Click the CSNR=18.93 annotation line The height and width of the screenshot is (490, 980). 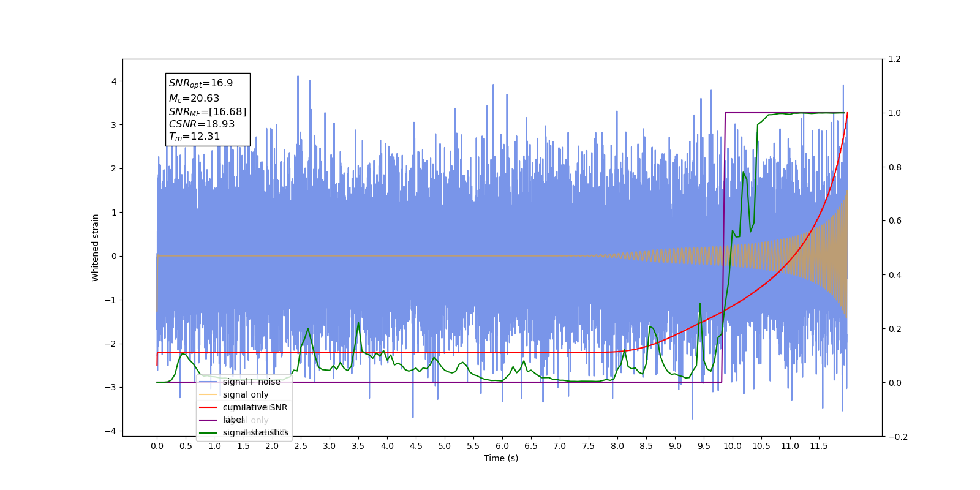[202, 124]
